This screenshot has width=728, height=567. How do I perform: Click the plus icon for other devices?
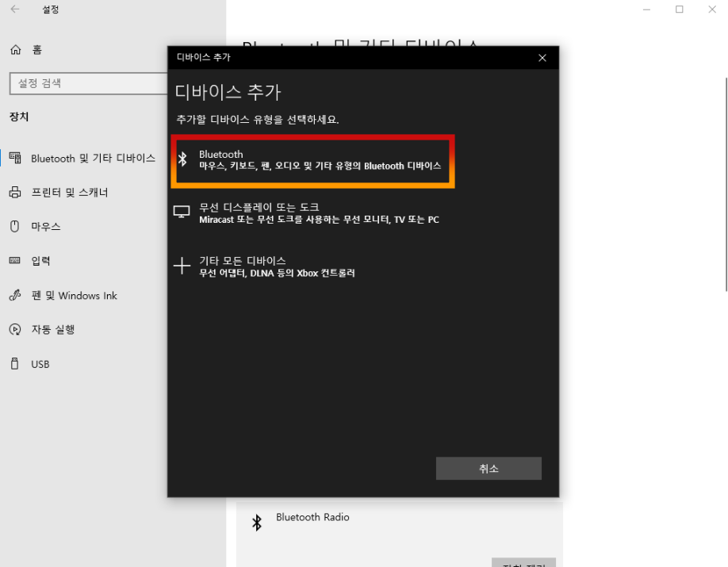click(182, 266)
